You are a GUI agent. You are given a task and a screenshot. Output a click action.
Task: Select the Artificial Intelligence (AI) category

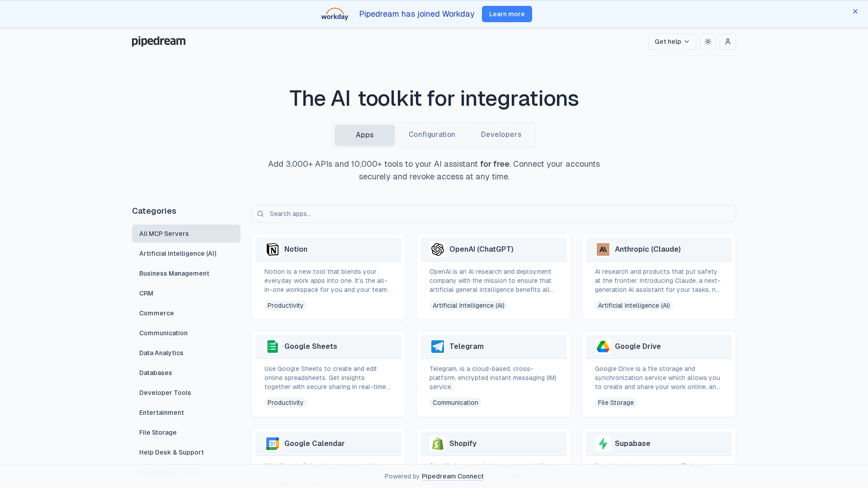(x=178, y=253)
